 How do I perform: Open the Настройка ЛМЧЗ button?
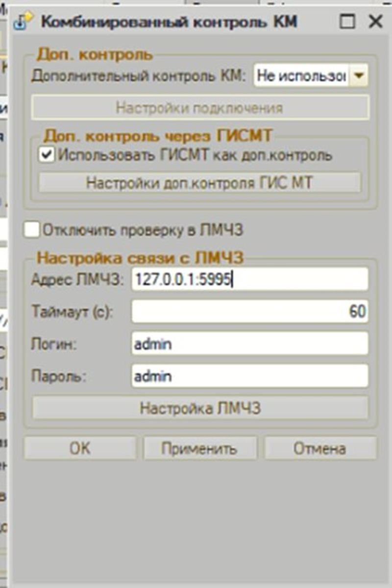(200, 408)
